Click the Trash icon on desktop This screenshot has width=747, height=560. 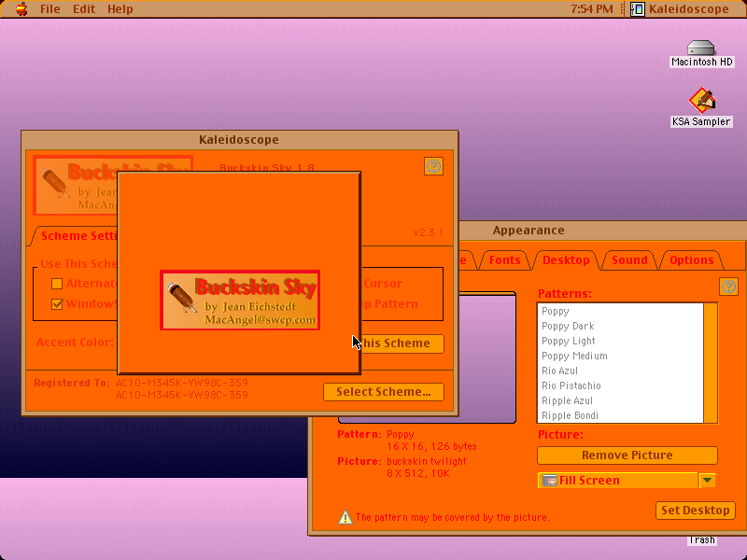pos(702,539)
